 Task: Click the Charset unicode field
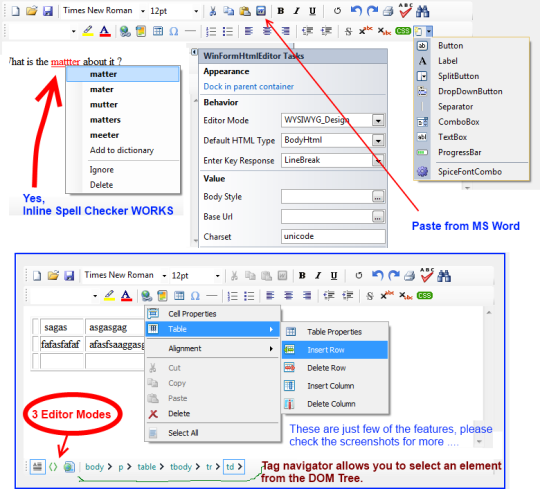pyautogui.click(x=333, y=236)
